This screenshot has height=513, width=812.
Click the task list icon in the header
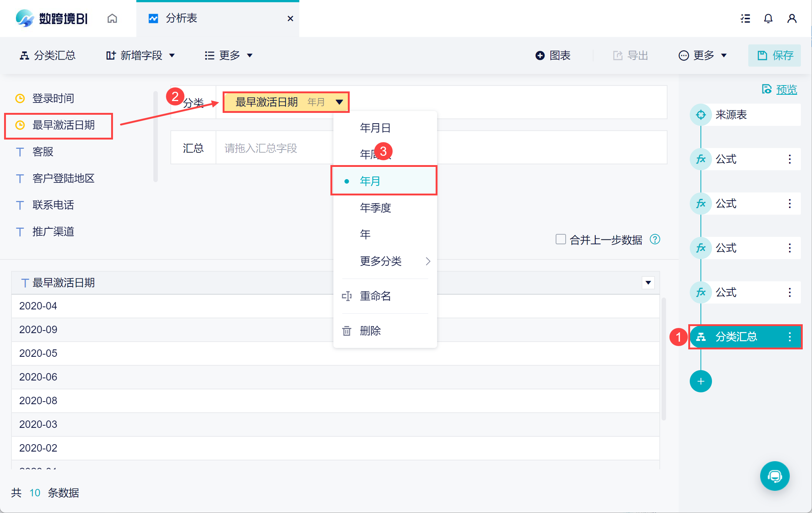[745, 19]
